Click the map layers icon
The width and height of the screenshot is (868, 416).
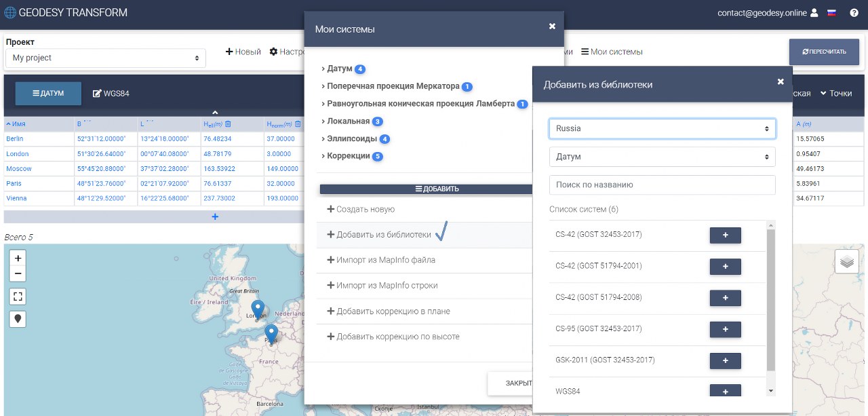pos(846,261)
